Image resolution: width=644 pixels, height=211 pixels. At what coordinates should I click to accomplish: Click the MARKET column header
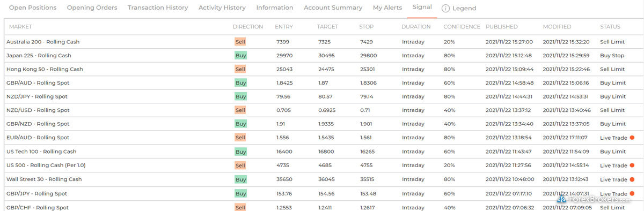click(20, 27)
